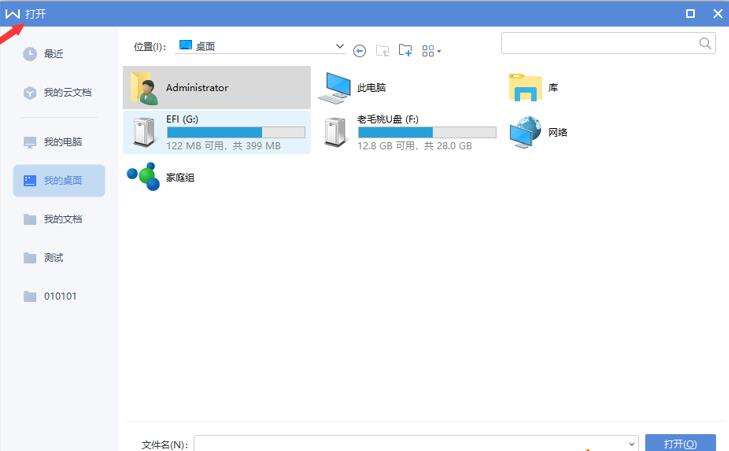Click the cloud cube icon beside 我的云文档
729x451 pixels.
(30, 93)
